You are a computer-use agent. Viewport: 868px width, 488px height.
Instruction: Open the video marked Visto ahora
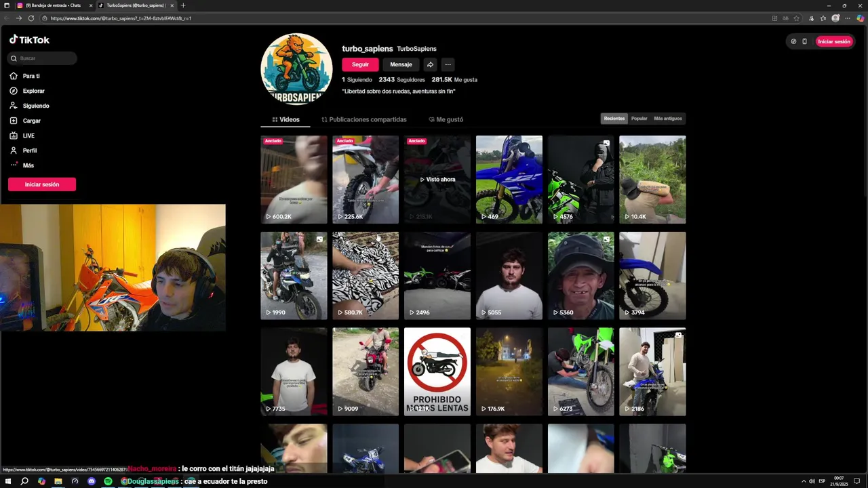coord(437,180)
